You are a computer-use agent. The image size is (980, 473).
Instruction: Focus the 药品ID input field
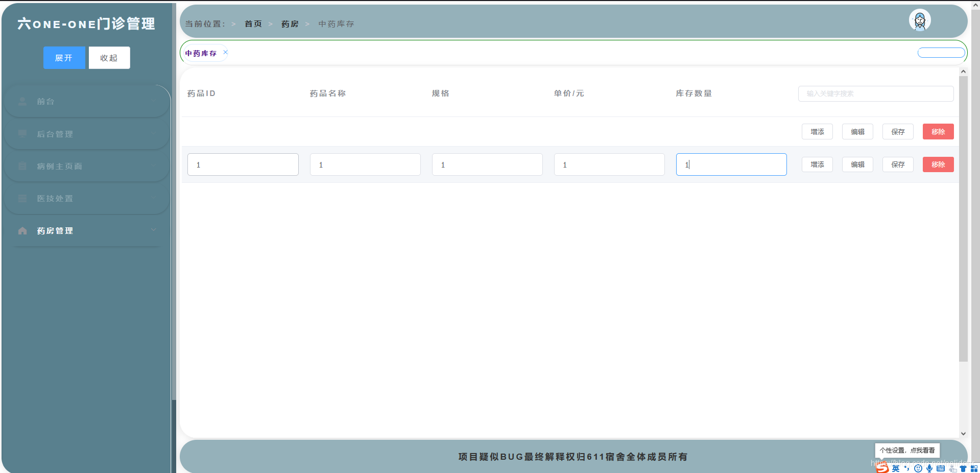[x=243, y=164]
